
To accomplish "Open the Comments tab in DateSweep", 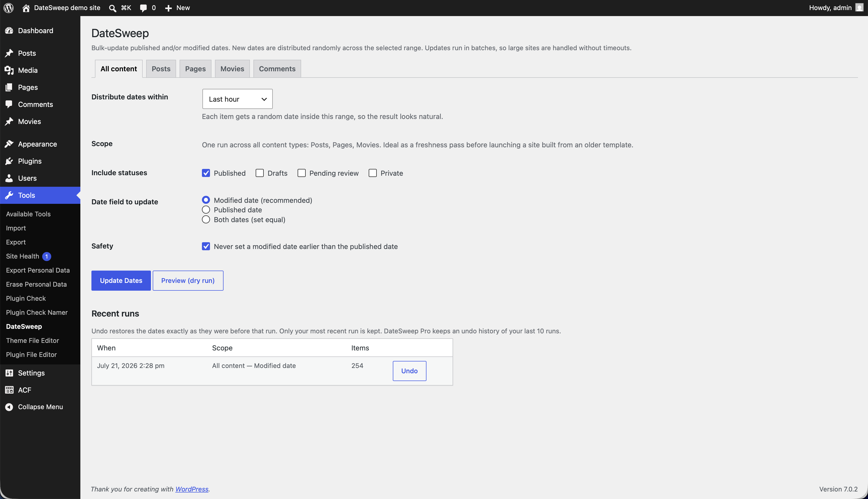I will [277, 69].
